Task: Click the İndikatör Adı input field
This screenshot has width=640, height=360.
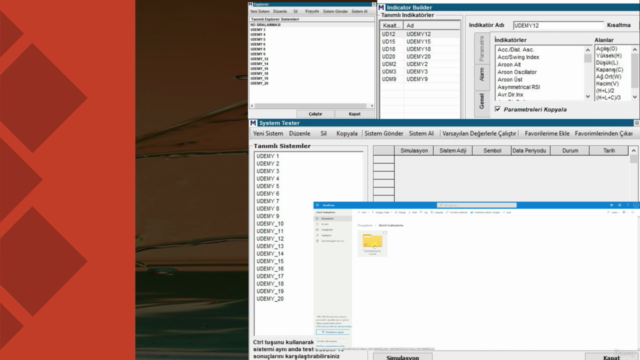Action: pos(558,25)
